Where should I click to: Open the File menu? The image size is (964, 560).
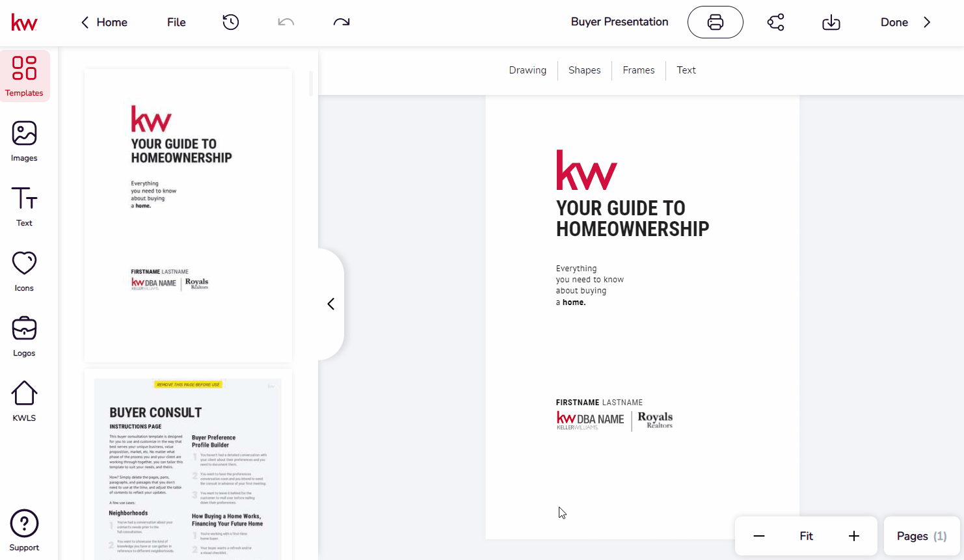pyautogui.click(x=176, y=22)
